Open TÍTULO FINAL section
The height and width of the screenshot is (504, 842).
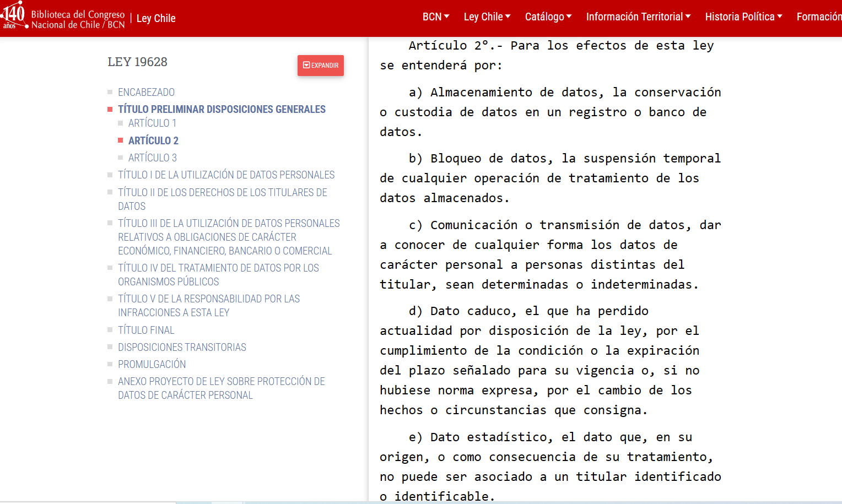(x=146, y=330)
